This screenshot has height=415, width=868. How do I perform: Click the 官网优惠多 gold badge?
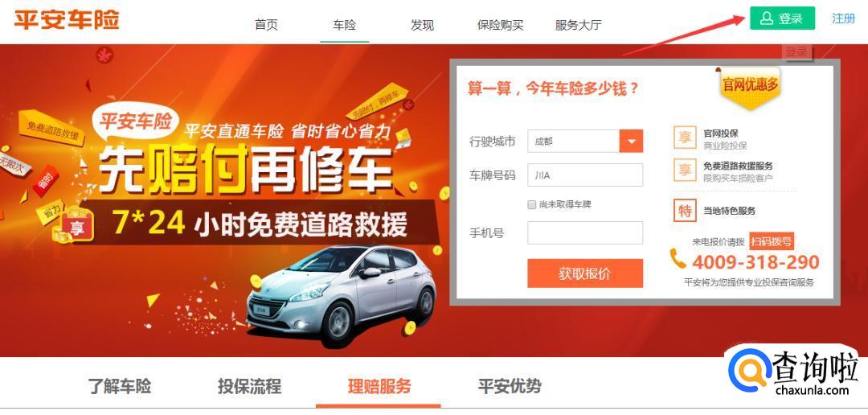(x=750, y=86)
